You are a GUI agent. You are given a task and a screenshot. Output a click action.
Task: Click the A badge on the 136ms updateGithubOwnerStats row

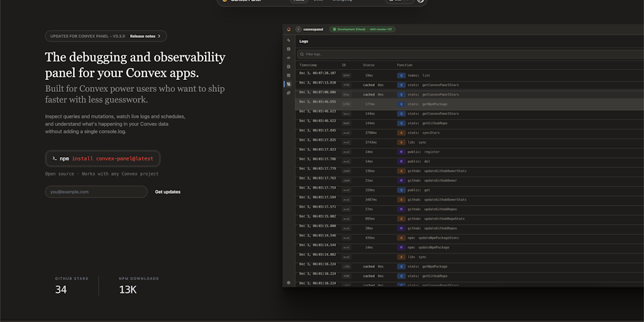[401, 171]
